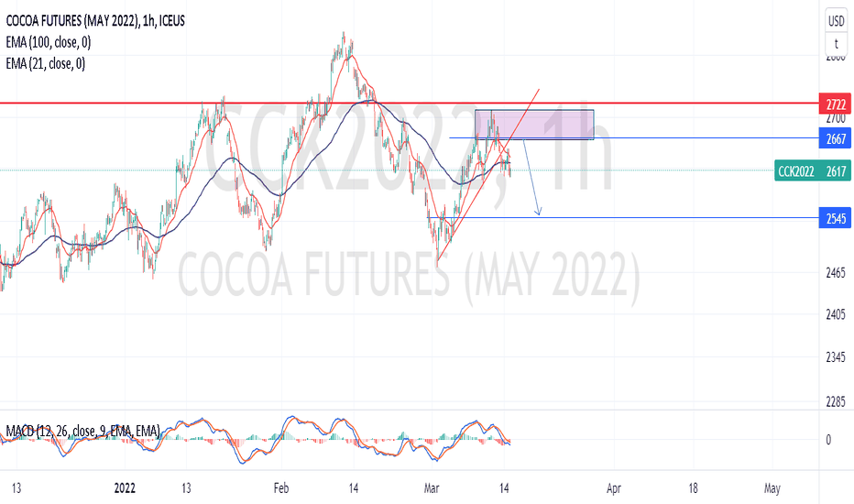Viewport: 854px width, 504px height.
Task: Click the USD currency button
Action: point(836,21)
